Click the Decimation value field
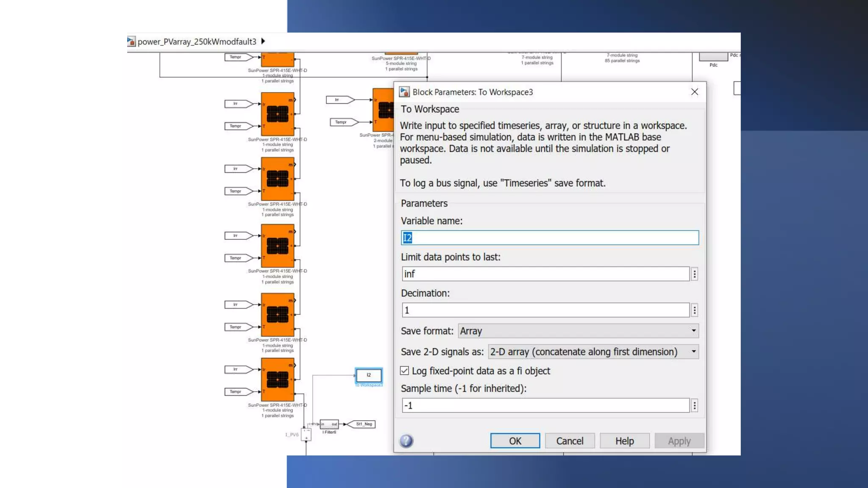The height and width of the screenshot is (488, 868). [x=545, y=310]
